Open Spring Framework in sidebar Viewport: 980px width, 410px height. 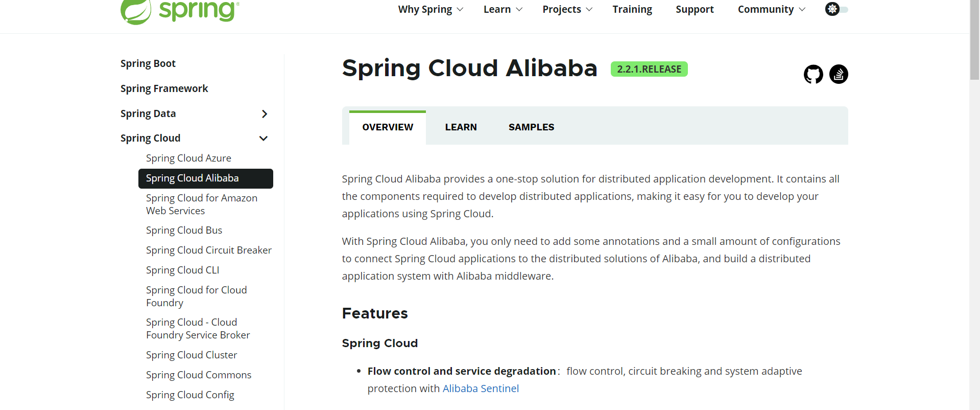(164, 88)
